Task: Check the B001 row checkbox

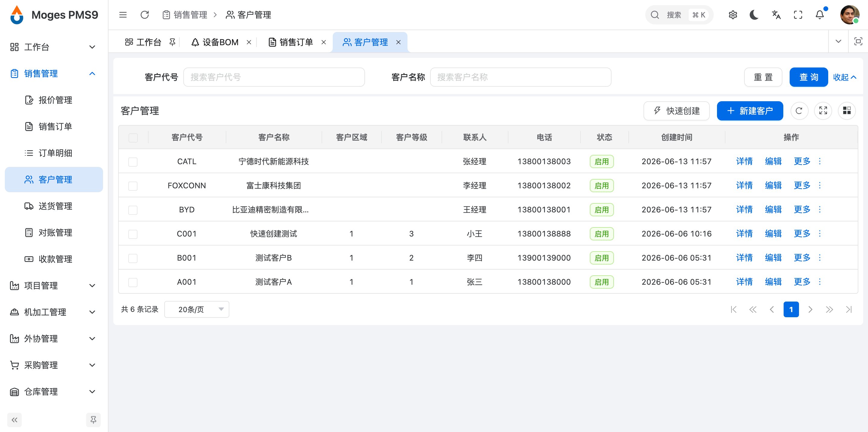Action: (x=133, y=258)
